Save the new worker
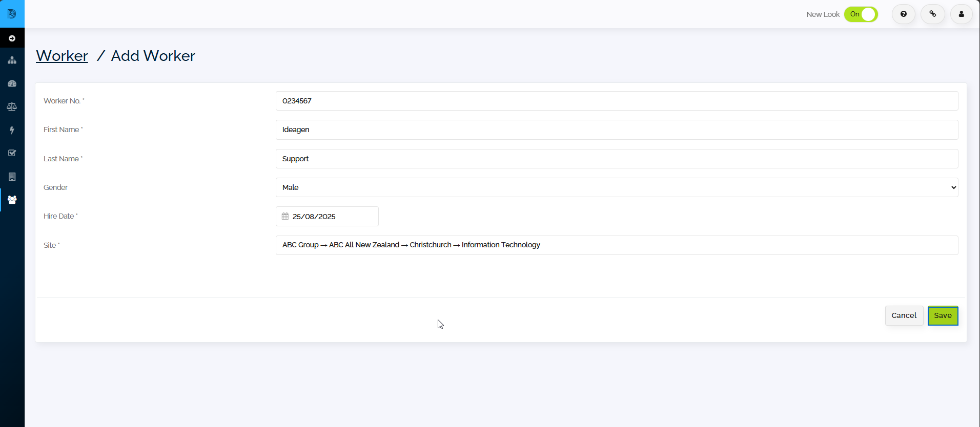Screen dimensions: 980x427 (943, 315)
